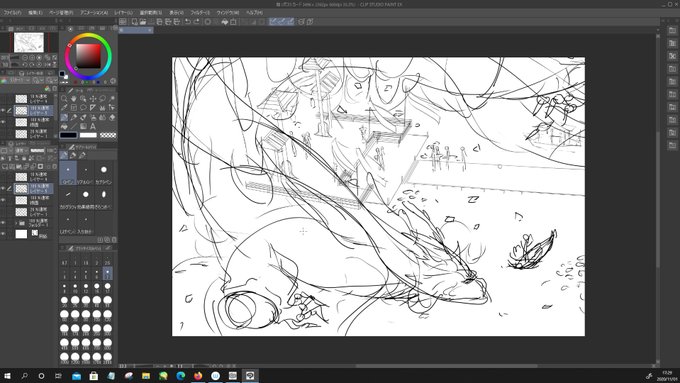Image resolution: width=680 pixels, height=383 pixels.
Task: Open the ヘルプ (Help) menu
Action: (254, 13)
